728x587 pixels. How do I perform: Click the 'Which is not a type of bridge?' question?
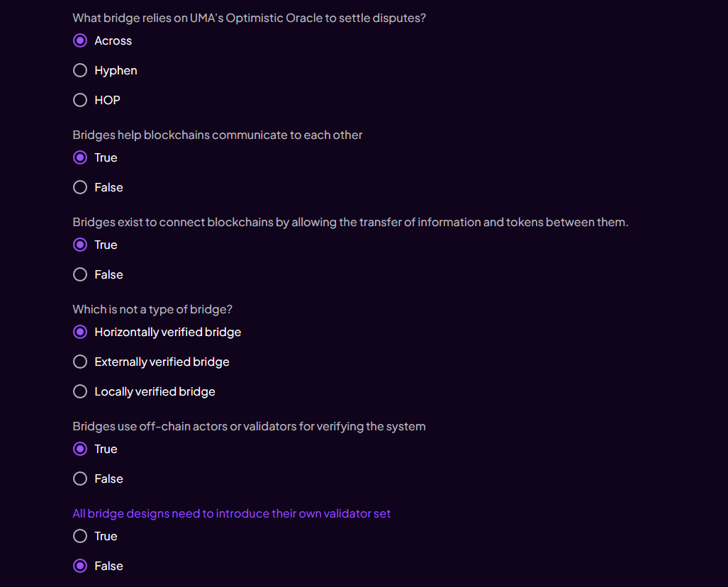click(152, 310)
